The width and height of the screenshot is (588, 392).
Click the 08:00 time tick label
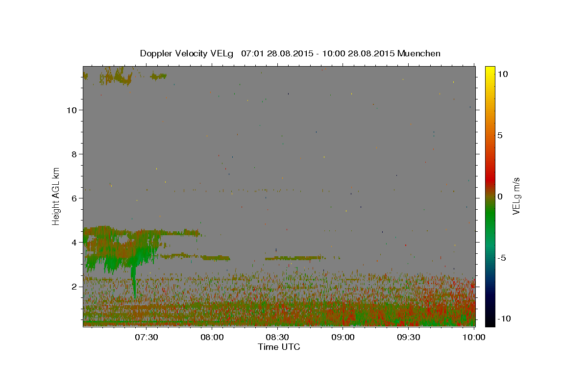click(x=212, y=337)
